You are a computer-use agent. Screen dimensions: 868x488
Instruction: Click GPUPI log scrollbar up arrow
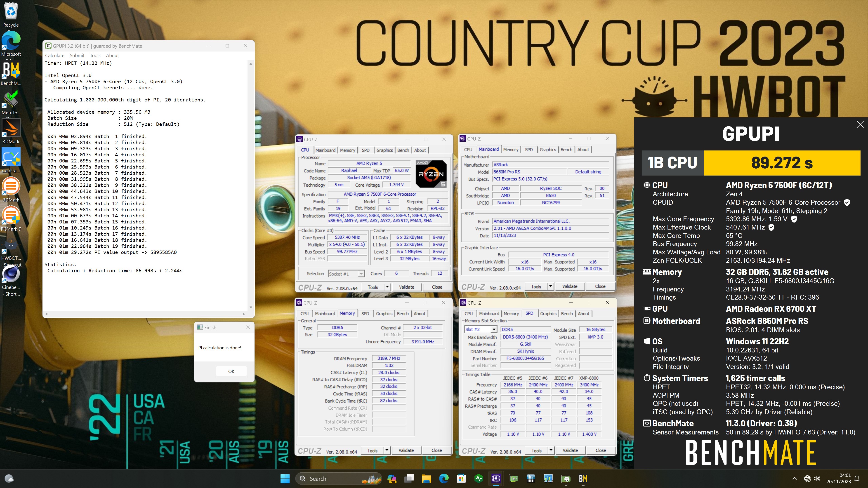click(x=251, y=64)
